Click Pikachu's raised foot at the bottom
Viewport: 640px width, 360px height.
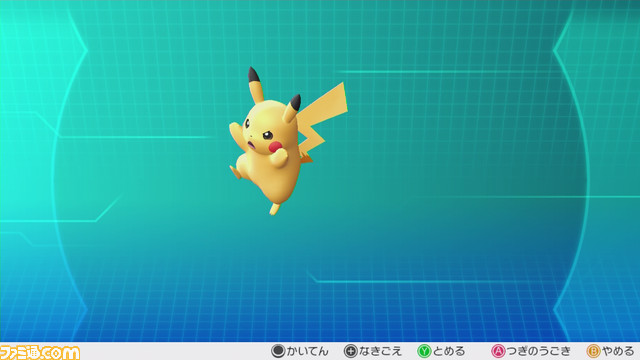pos(274,209)
